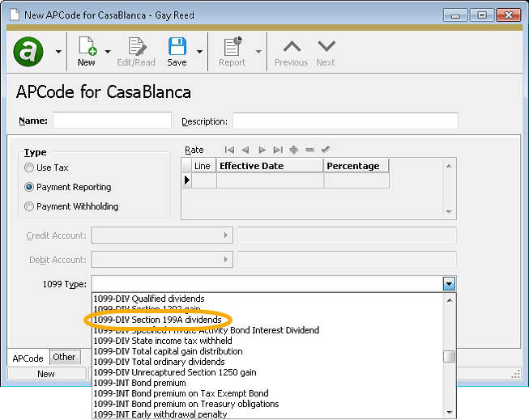Select 1099-DIV Section 199A dividends
The width and height of the screenshot is (529, 420).
(157, 320)
